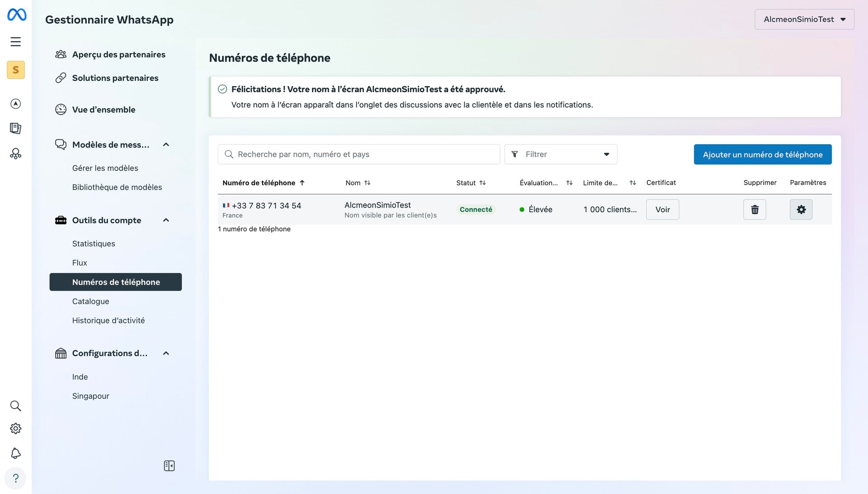Collapse Outils du compte section
868x494 pixels.
[166, 221]
